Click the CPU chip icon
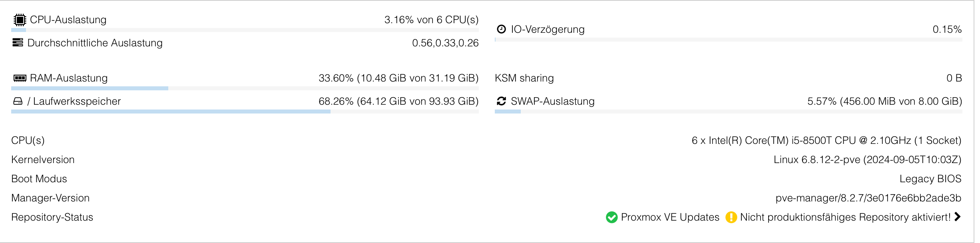This screenshot has height=243, width=980. (20, 20)
